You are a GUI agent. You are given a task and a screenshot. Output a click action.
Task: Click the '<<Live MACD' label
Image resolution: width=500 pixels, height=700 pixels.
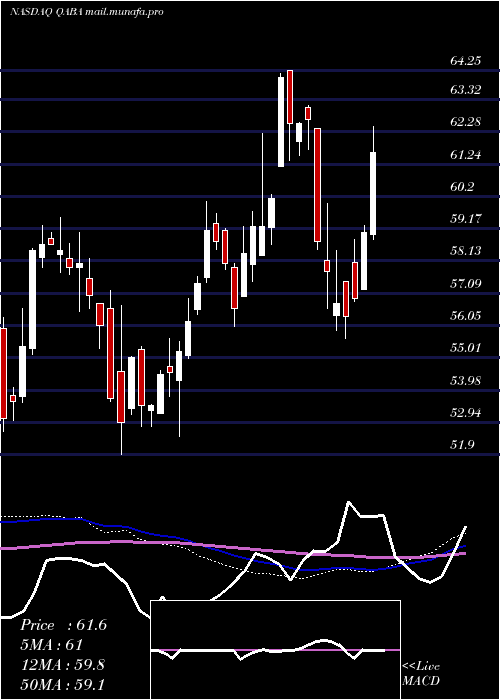point(421,674)
